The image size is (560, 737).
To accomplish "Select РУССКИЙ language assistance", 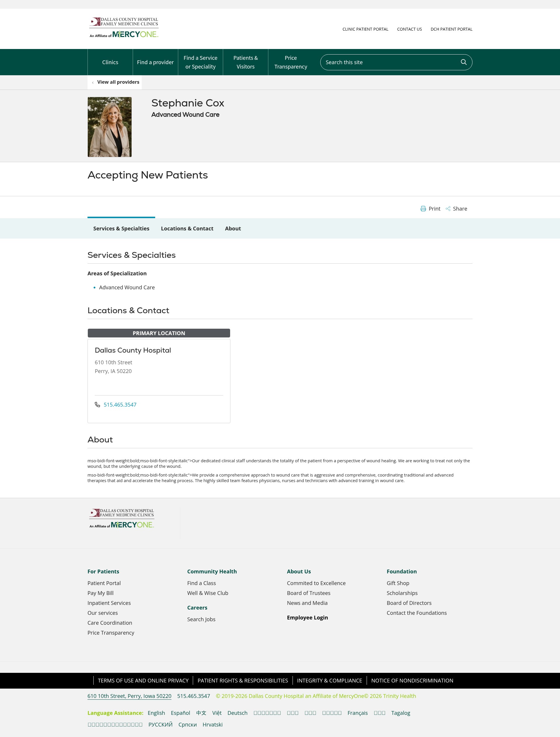I will point(160,724).
